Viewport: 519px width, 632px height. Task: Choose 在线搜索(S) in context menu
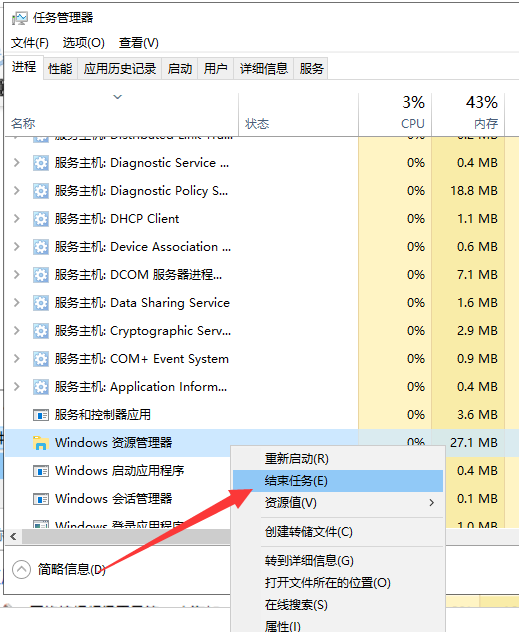coord(338,605)
